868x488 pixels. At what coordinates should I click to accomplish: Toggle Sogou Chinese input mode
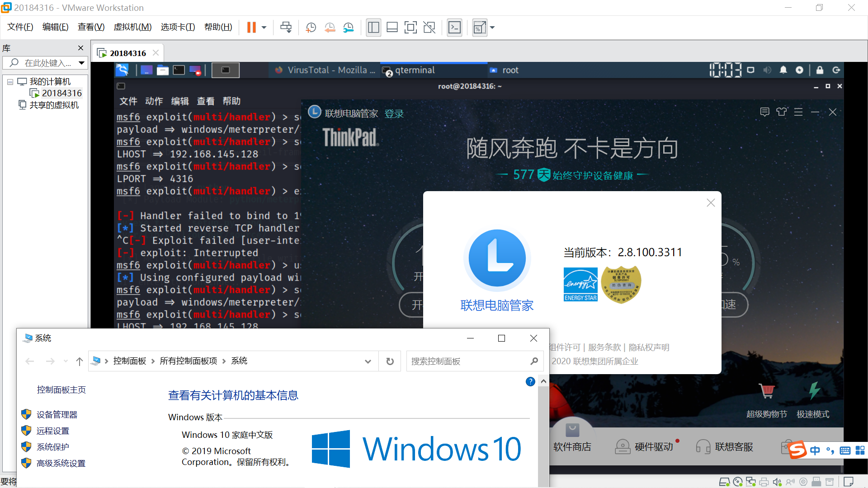coord(815,450)
